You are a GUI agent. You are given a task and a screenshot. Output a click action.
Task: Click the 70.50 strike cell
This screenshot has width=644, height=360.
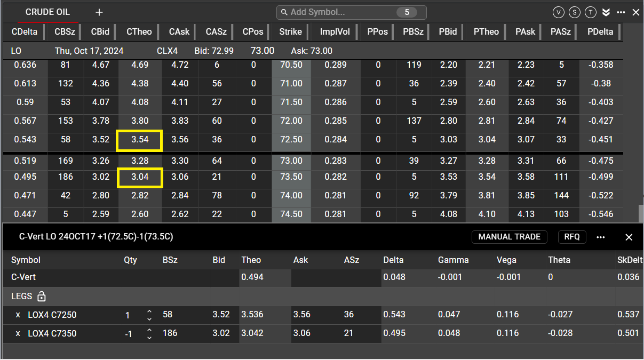pos(291,65)
